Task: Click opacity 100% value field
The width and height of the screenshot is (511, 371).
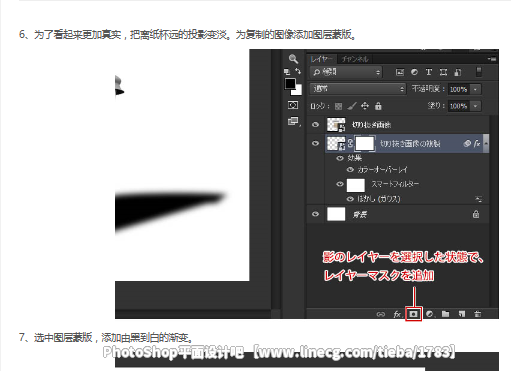Action: tap(459, 89)
